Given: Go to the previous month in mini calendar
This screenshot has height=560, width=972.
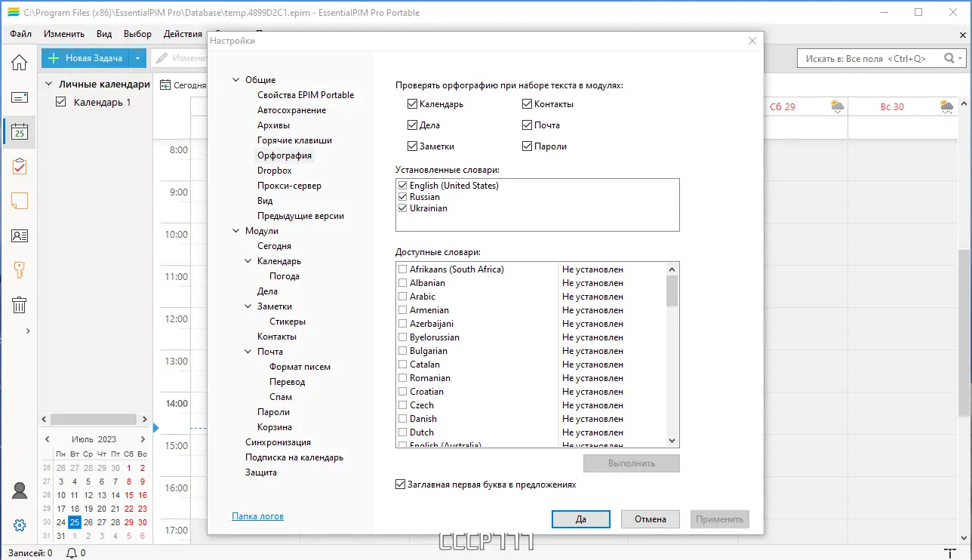Looking at the screenshot, I should coord(48,439).
